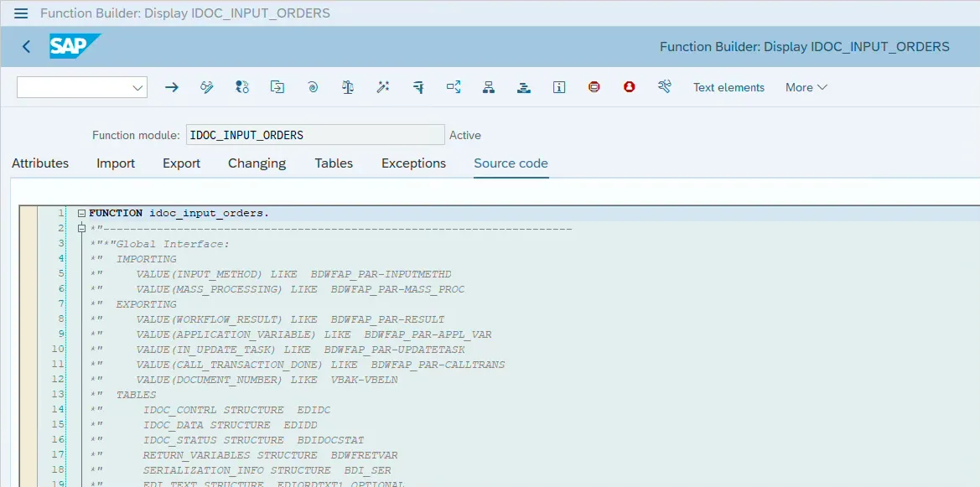Viewport: 980px width, 487px height.
Task: Click the SAP back arrow
Action: 26,47
